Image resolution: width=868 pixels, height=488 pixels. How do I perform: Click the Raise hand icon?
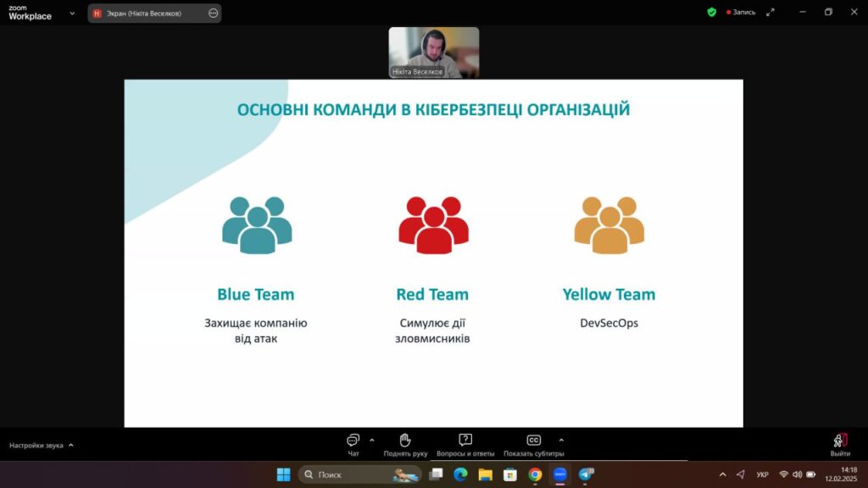(405, 441)
